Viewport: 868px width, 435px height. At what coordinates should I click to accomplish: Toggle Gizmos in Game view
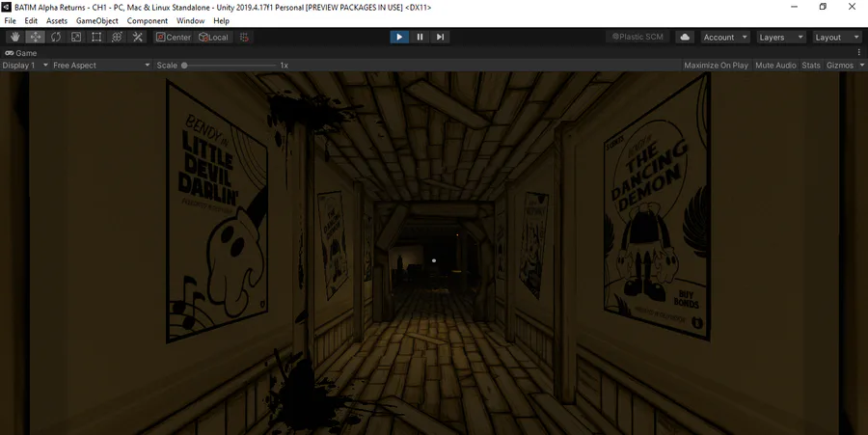pyautogui.click(x=840, y=66)
